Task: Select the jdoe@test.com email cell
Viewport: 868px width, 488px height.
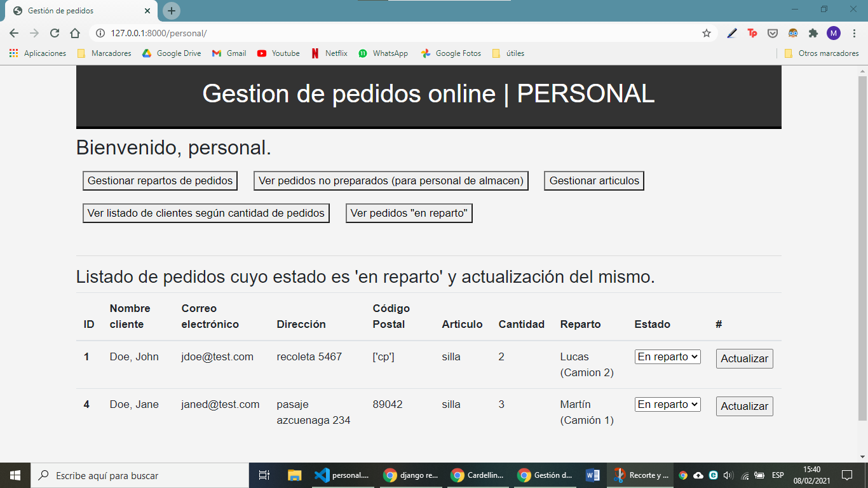Action: (217, 357)
